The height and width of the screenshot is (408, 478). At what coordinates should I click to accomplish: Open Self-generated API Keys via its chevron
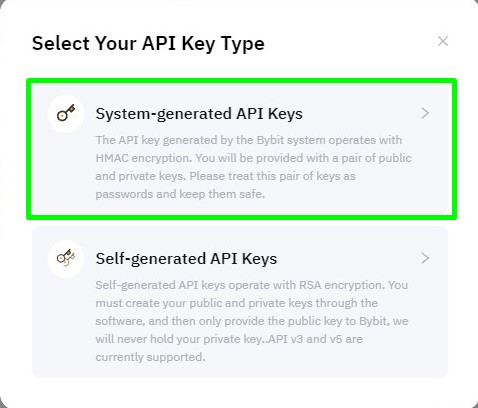(425, 258)
